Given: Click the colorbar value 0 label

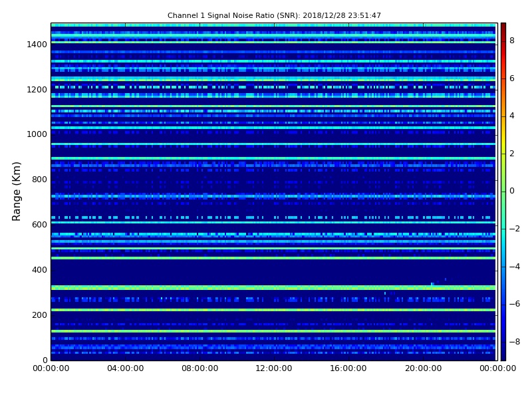Looking at the screenshot, I should tap(512, 191).
